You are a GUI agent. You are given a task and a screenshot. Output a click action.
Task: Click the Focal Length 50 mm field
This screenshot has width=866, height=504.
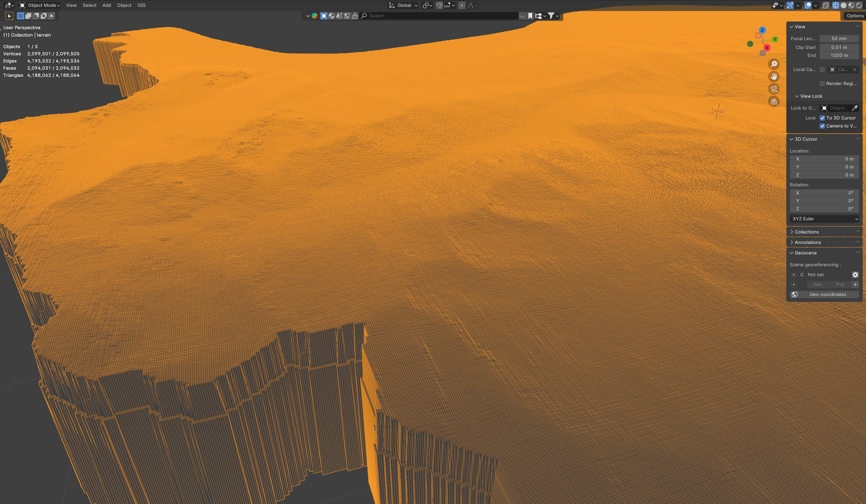pyautogui.click(x=838, y=39)
